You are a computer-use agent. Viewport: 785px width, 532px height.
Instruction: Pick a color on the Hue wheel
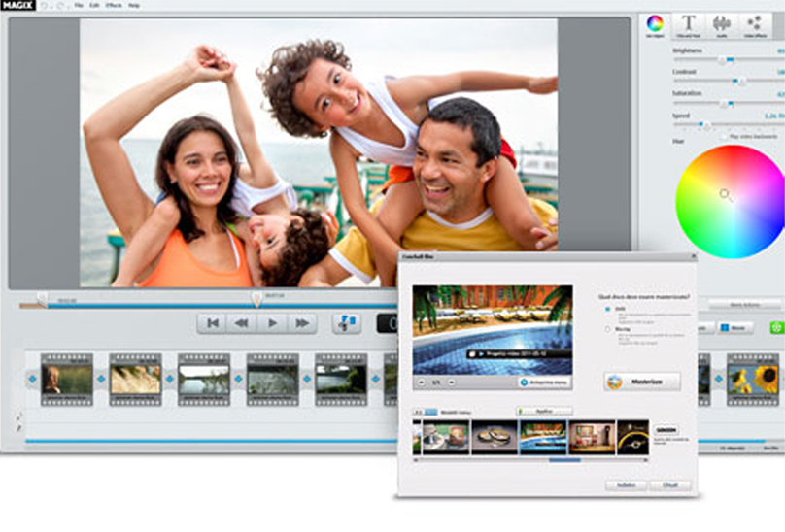point(729,199)
